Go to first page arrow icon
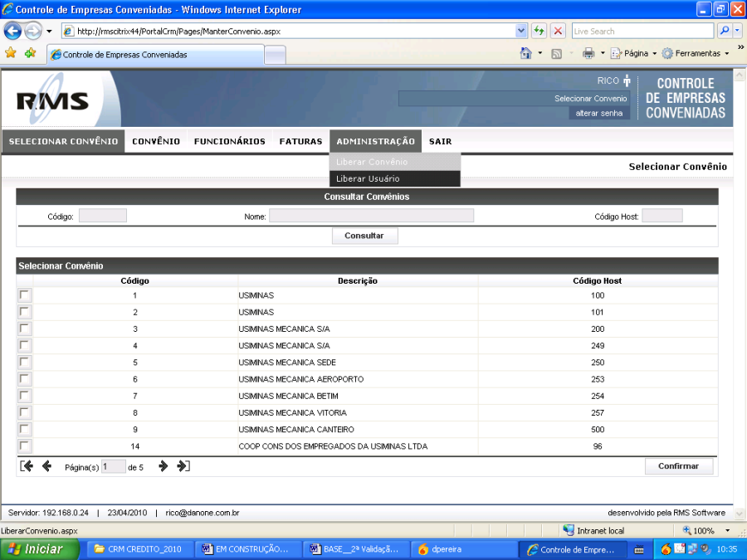This screenshot has height=560, width=747. 27,466
